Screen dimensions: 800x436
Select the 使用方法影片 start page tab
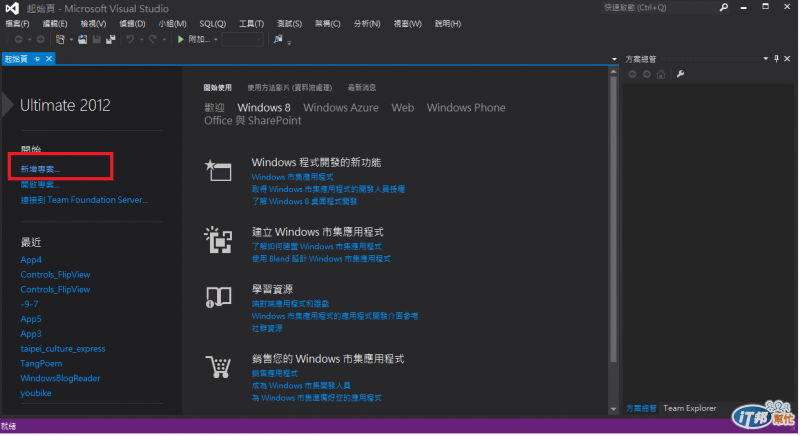click(x=290, y=88)
